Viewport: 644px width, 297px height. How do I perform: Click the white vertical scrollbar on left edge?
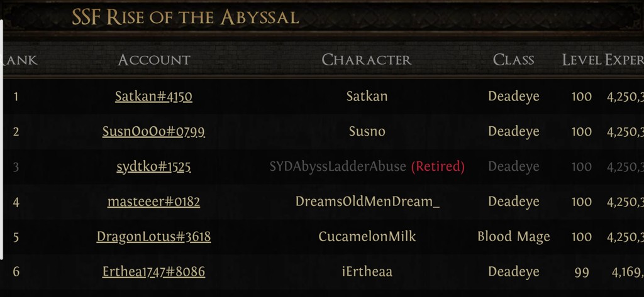pyautogui.click(x=2, y=138)
